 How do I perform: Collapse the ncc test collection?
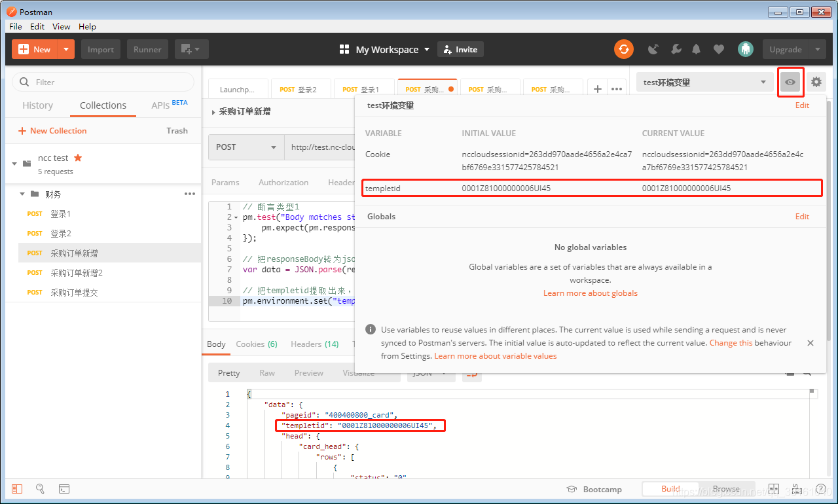coord(14,163)
